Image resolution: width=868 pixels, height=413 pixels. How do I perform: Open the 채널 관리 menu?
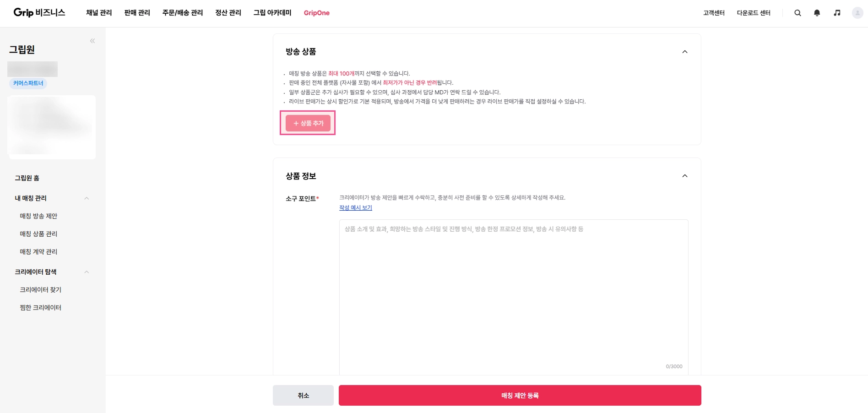(x=99, y=13)
